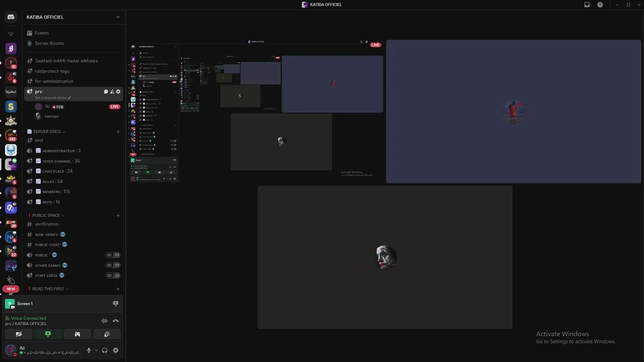644x362 pixels.
Task: Start an activity with the controller button
Action: coord(77,334)
